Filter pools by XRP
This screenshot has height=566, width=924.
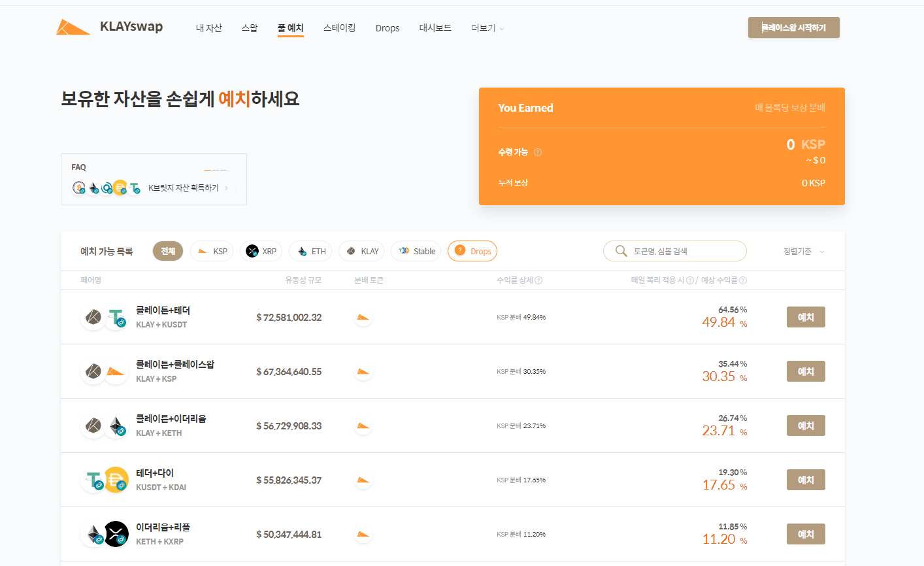tap(261, 251)
